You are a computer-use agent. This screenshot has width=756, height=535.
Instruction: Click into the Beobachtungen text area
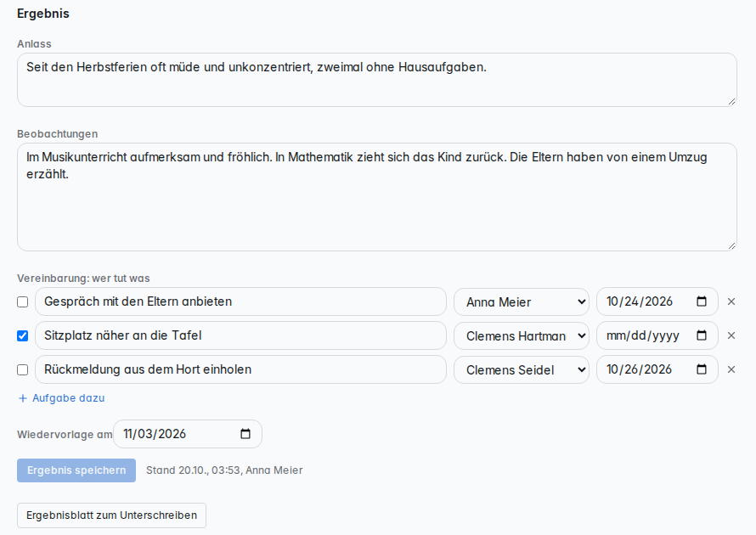click(x=377, y=197)
